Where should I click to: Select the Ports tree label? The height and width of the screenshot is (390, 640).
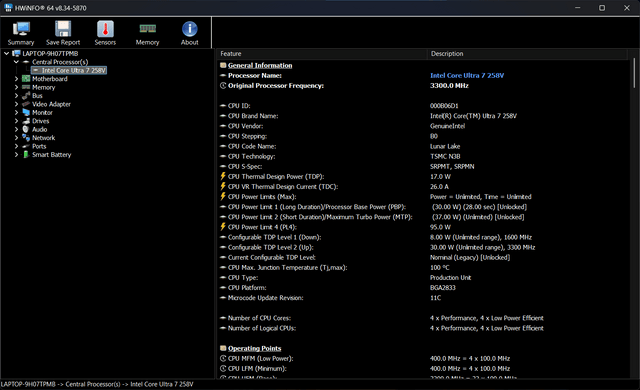coord(39,146)
